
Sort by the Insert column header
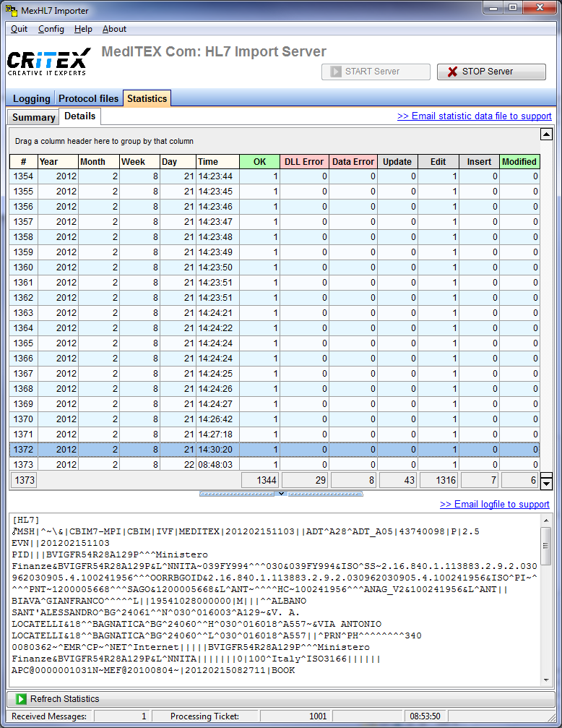coord(480,161)
